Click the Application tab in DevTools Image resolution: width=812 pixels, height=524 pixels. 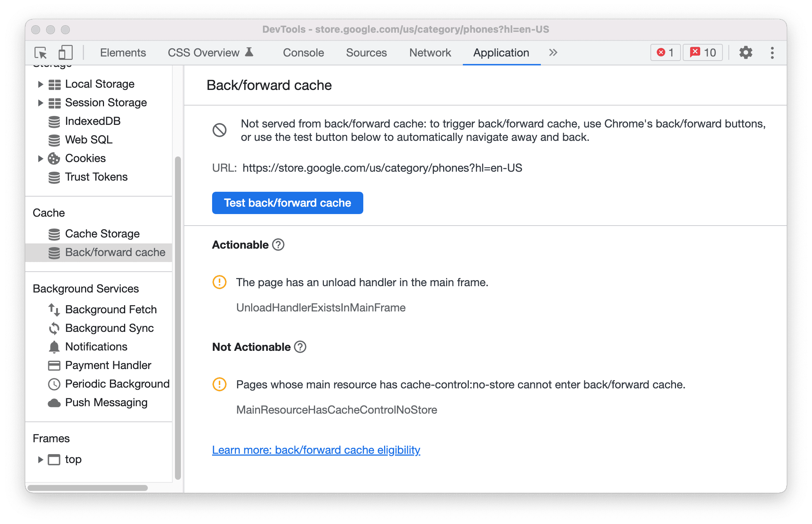click(x=501, y=52)
